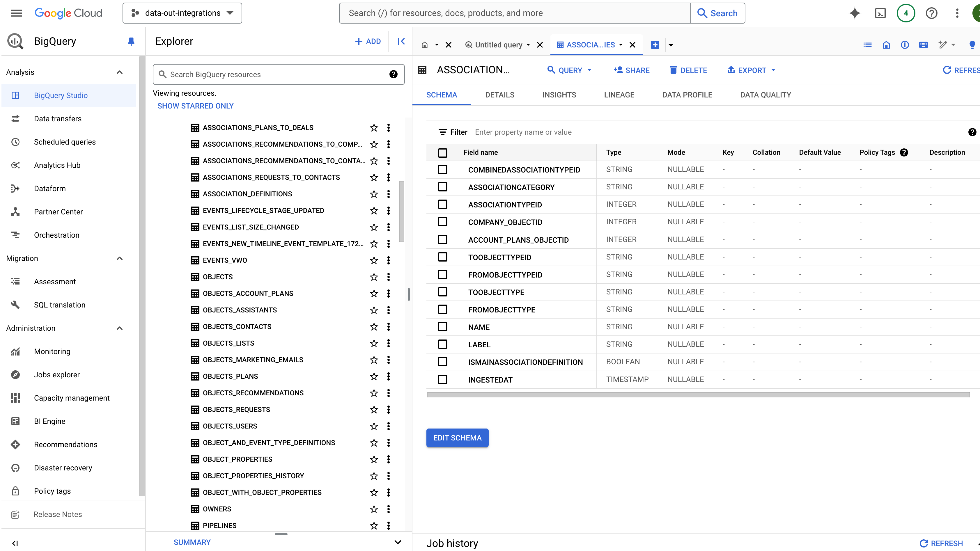Switch to the DATA QUALITY tab

pos(765,95)
